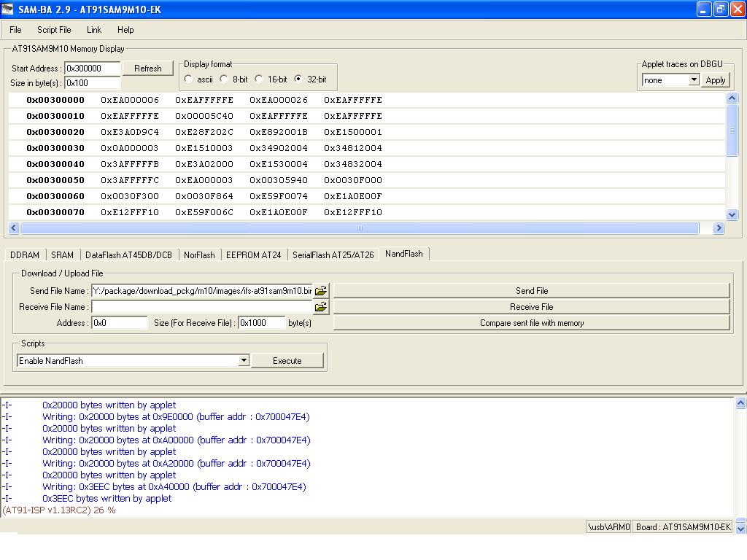This screenshot has height=560, width=747.
Task: Select ascii display format
Action: click(x=189, y=79)
